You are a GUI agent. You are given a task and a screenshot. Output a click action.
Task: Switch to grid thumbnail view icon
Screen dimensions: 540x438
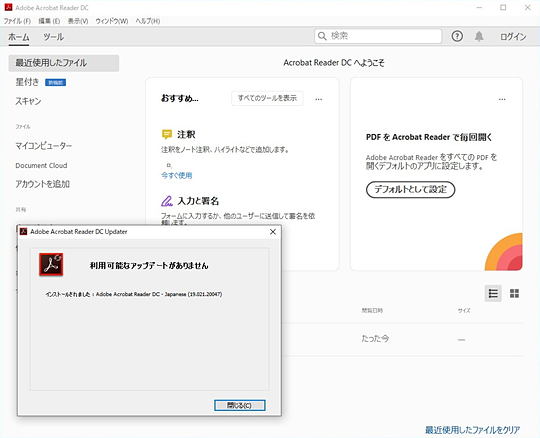pyautogui.click(x=514, y=293)
